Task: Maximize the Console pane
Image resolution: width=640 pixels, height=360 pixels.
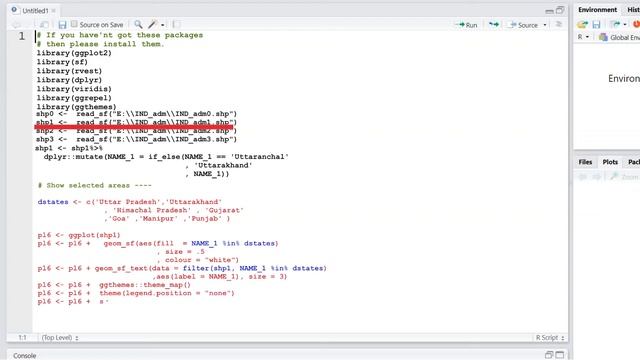Action: 560,355
